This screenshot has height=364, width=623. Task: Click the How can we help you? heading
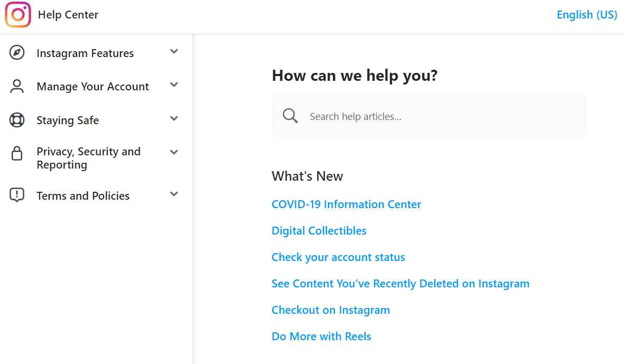(x=355, y=76)
